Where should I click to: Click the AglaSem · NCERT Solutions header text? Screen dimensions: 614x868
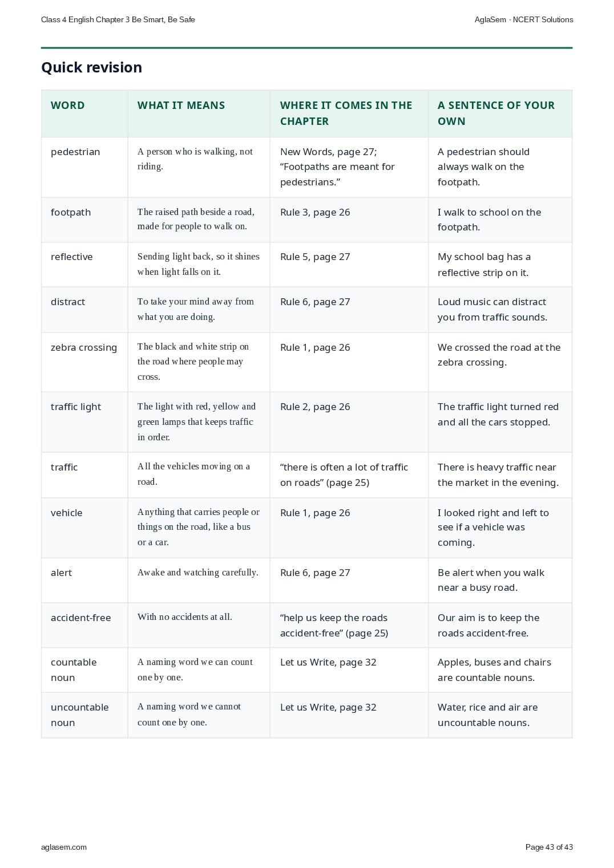[x=524, y=19]
